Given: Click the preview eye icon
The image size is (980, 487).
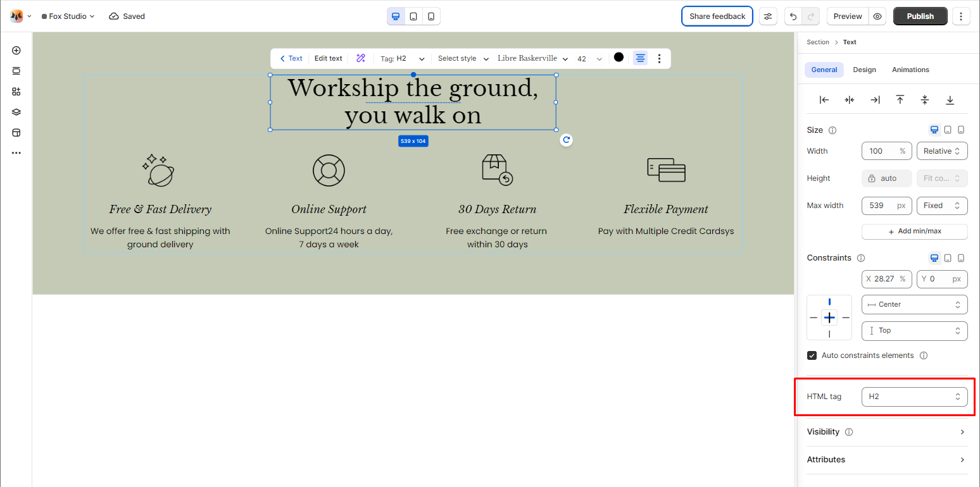Looking at the screenshot, I should pos(877,16).
